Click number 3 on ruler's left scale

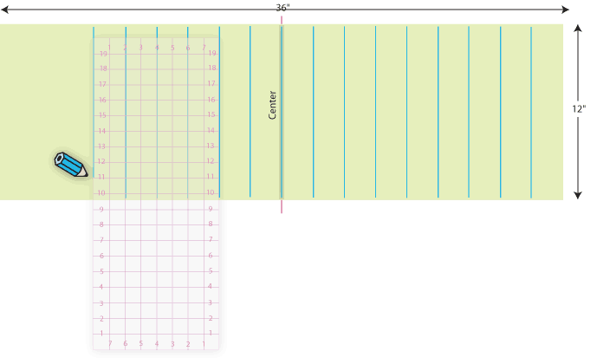[101, 303]
